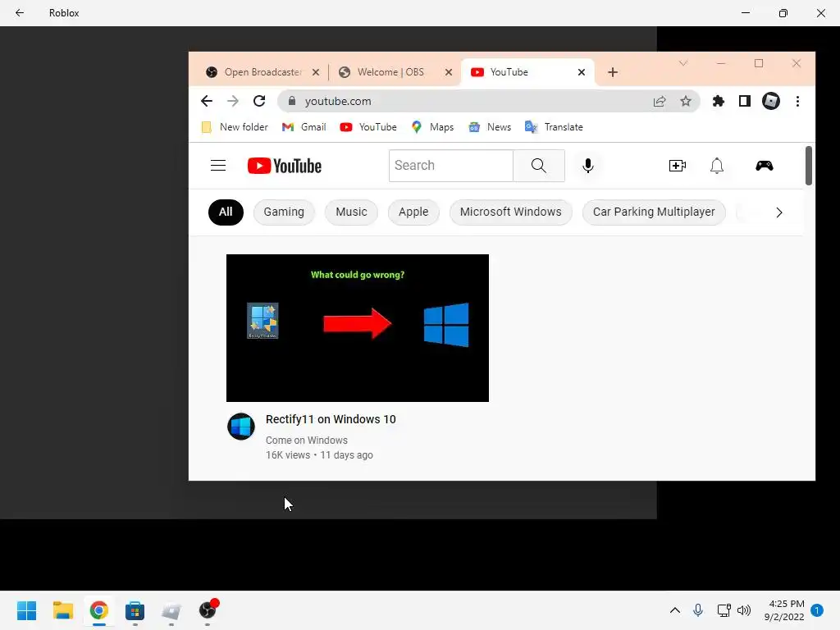Close the Open Broadcaster tab

(316, 72)
